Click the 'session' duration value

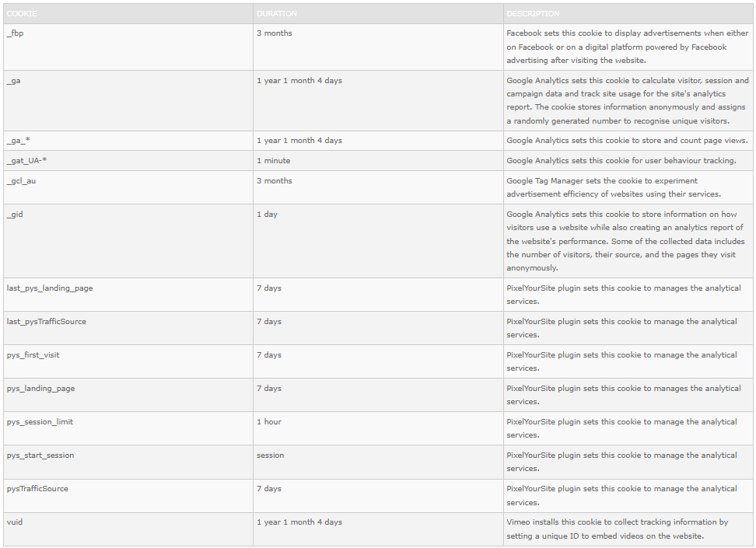(271, 455)
